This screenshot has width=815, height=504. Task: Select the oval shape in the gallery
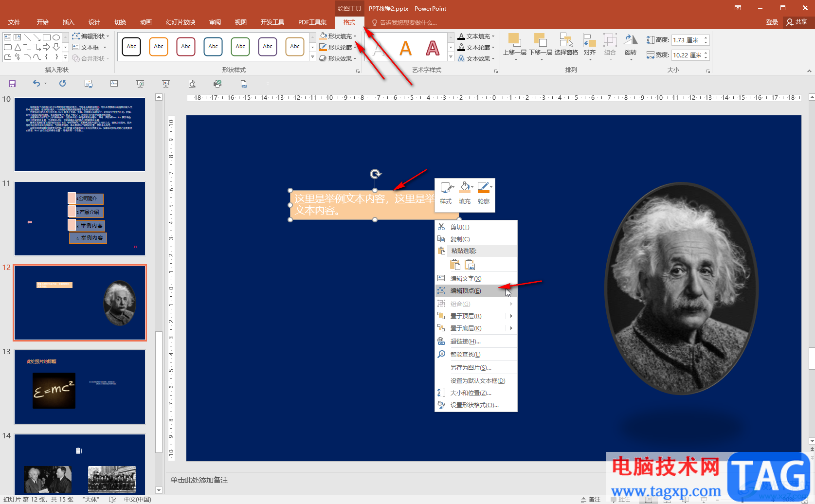click(x=56, y=37)
